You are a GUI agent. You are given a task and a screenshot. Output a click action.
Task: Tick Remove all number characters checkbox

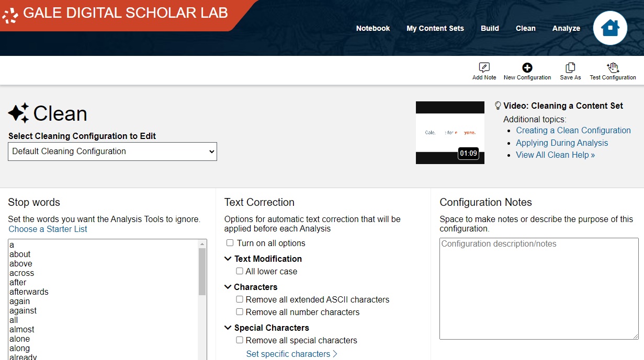click(x=240, y=312)
